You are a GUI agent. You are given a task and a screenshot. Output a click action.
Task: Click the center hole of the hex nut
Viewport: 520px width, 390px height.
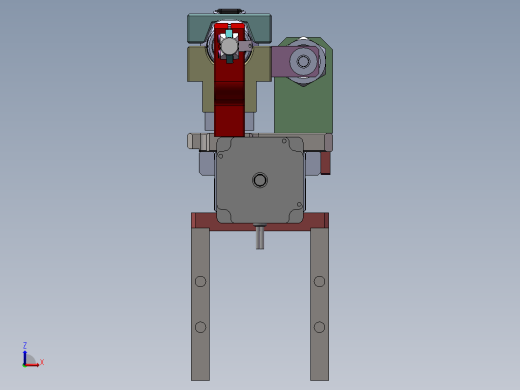[x=303, y=61]
